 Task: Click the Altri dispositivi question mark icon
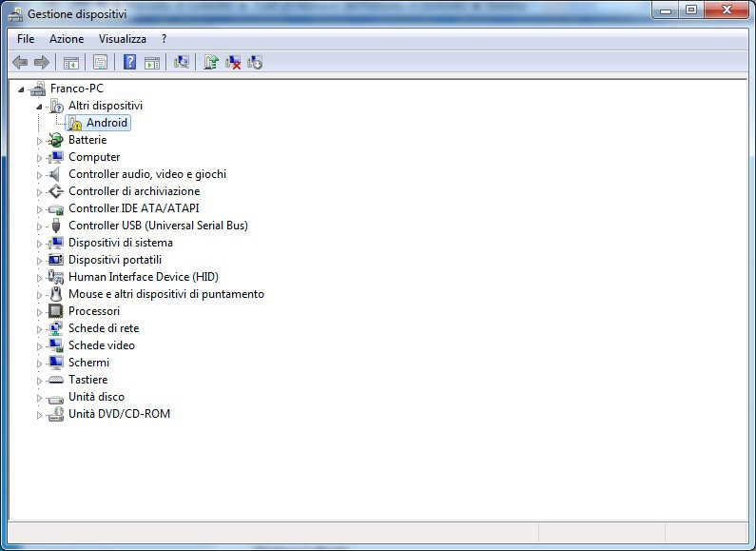coord(56,106)
